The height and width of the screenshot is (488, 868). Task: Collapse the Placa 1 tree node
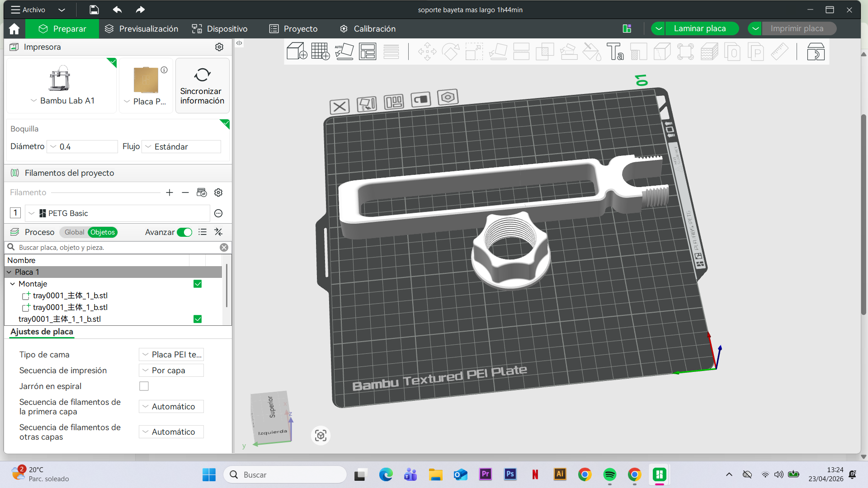click(x=9, y=272)
